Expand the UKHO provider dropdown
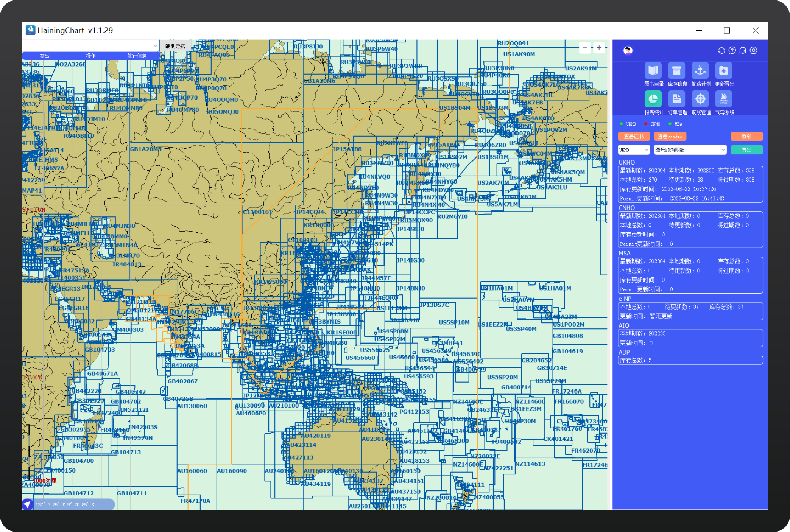The height and width of the screenshot is (532, 790). click(634, 150)
